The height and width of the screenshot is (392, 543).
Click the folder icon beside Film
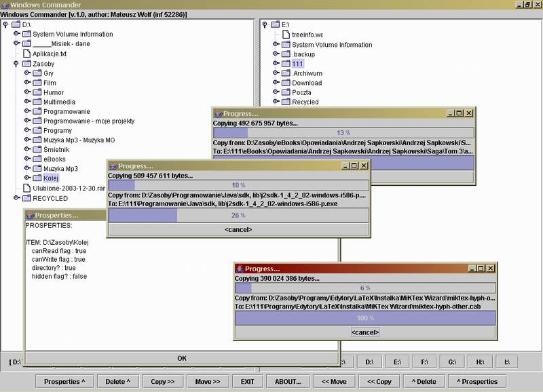37,83
